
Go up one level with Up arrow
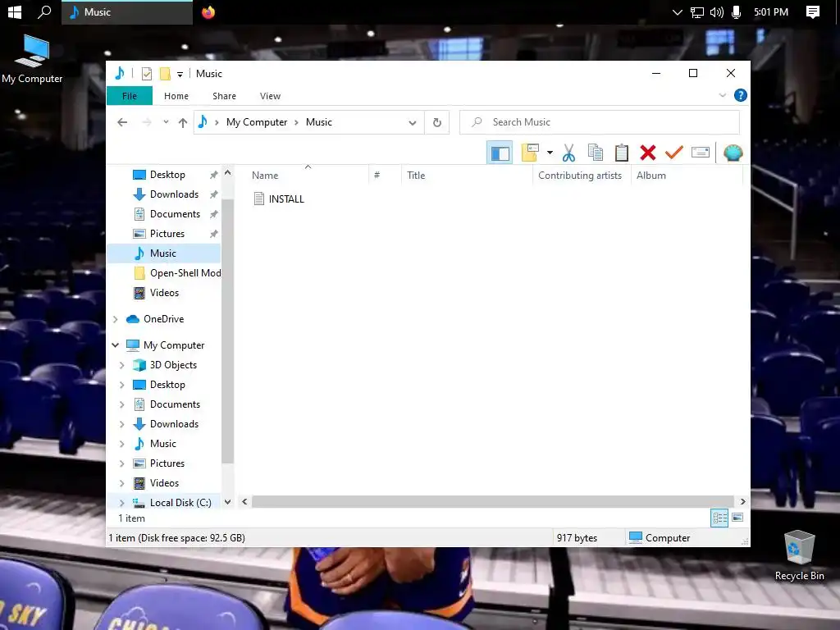pyautogui.click(x=183, y=123)
